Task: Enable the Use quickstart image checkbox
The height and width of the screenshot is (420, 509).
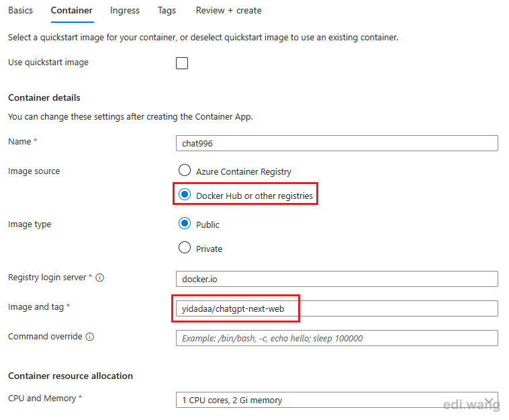Action: click(x=182, y=63)
